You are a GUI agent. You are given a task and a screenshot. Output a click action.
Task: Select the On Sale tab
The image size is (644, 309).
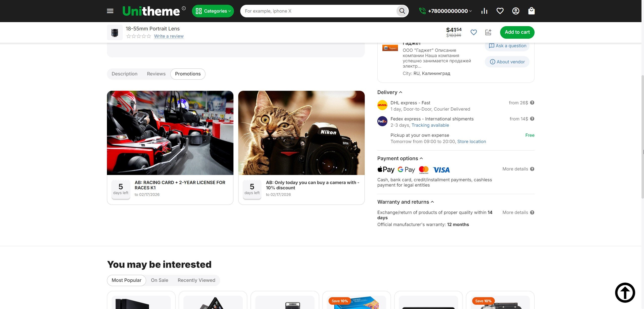[x=159, y=280]
